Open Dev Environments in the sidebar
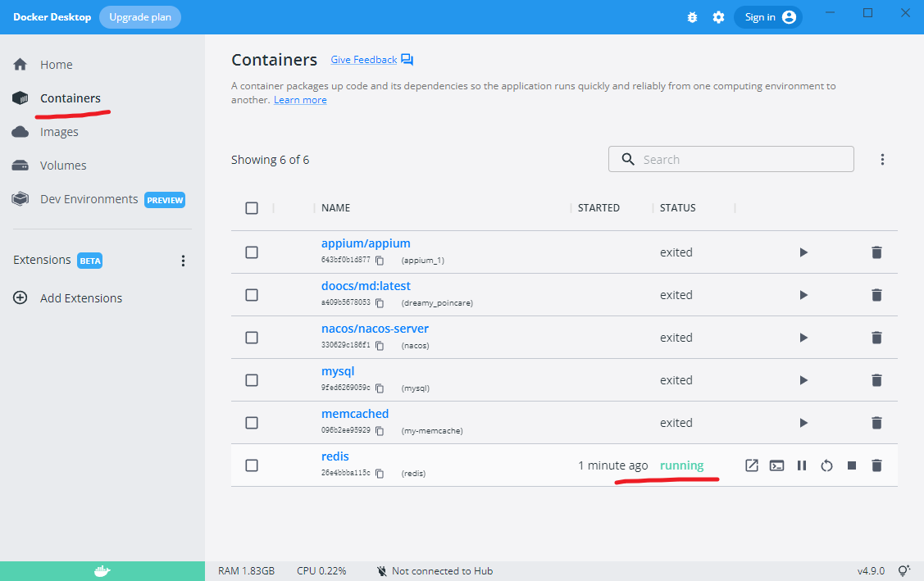 pyautogui.click(x=89, y=199)
